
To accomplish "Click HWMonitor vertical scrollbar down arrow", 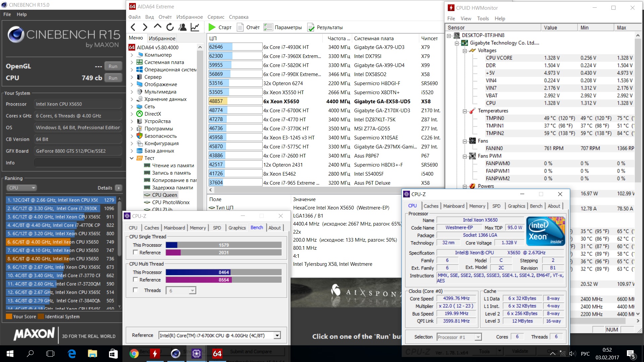I will pos(638,314).
